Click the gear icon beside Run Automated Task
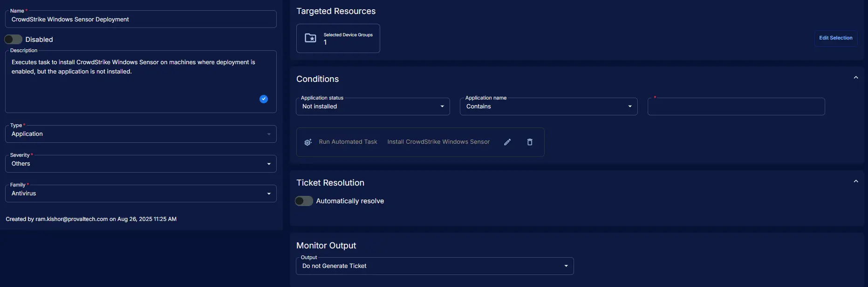 (308, 142)
